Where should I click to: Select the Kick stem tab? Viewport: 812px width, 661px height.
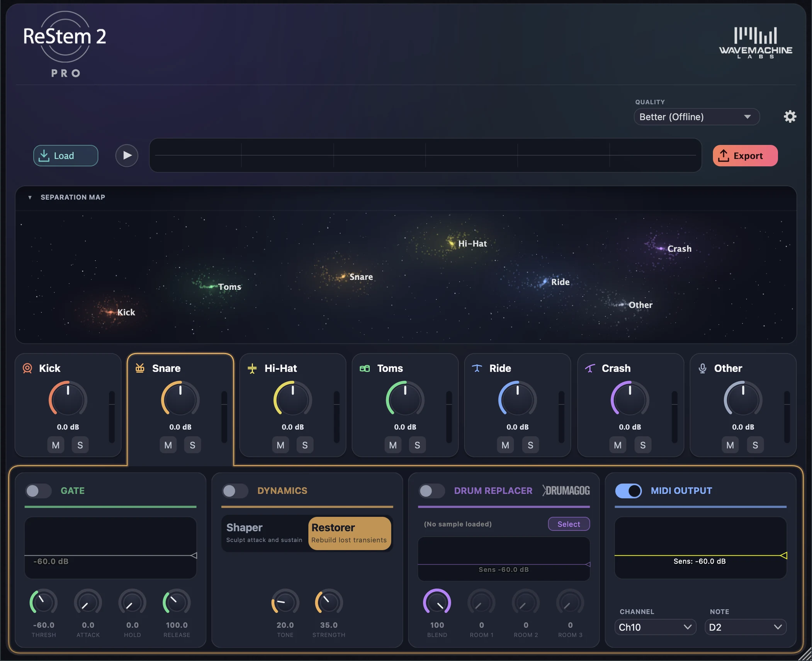tap(68, 405)
